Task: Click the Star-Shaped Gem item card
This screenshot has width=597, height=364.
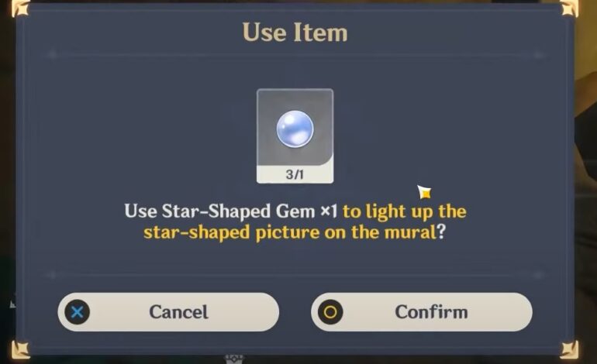Action: (295, 136)
